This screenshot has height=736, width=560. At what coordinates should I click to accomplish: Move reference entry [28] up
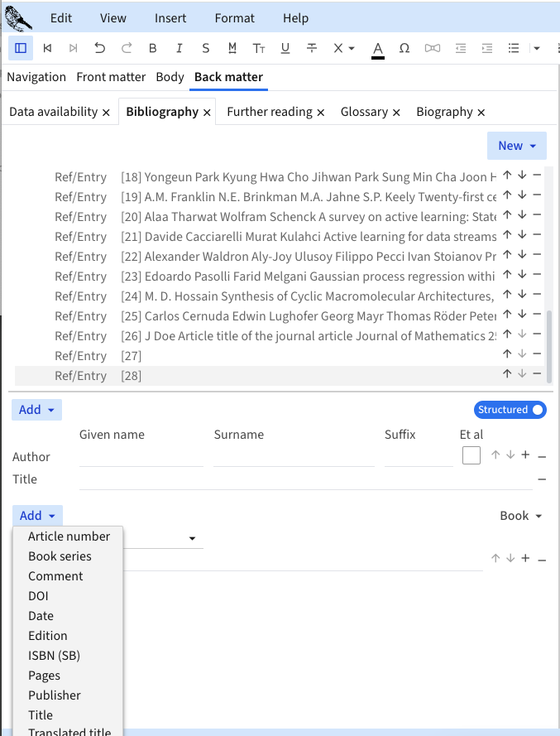click(507, 375)
